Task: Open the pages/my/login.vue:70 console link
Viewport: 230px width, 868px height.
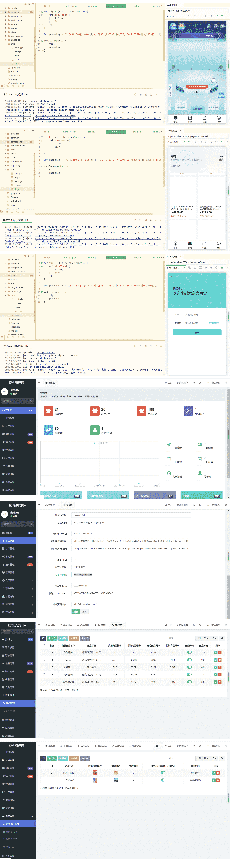Action: point(51,364)
